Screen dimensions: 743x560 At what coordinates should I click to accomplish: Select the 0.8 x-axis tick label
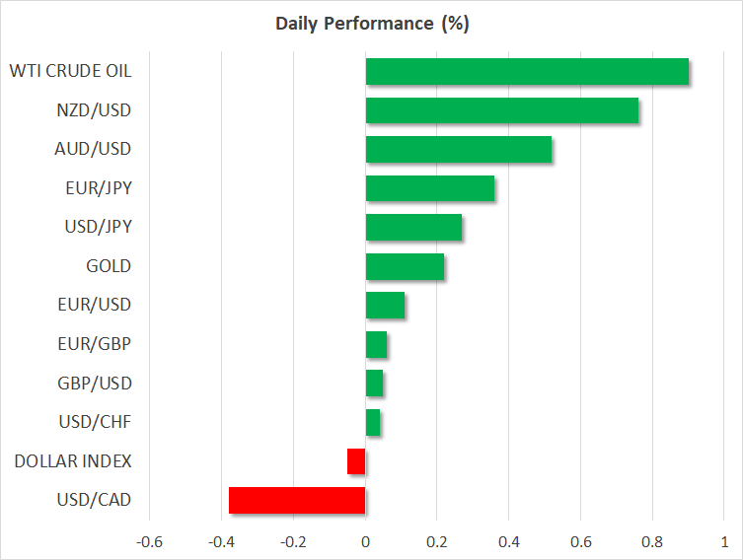pyautogui.click(x=652, y=541)
